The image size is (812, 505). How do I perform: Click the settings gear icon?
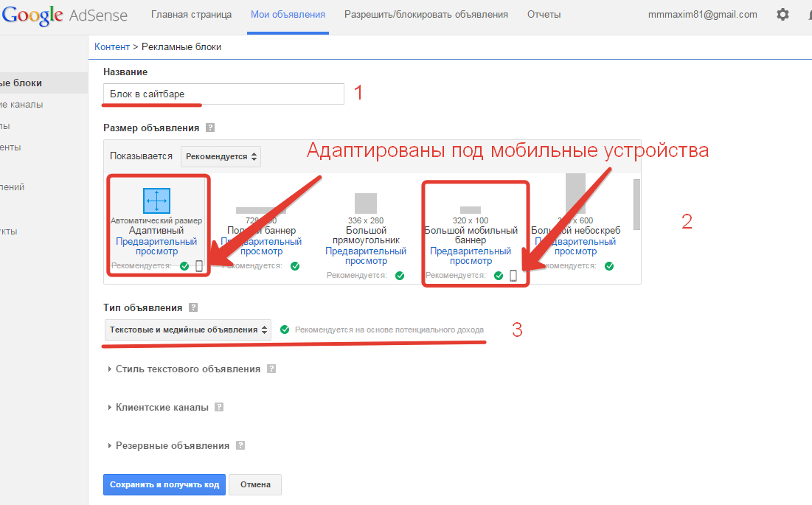(782, 15)
